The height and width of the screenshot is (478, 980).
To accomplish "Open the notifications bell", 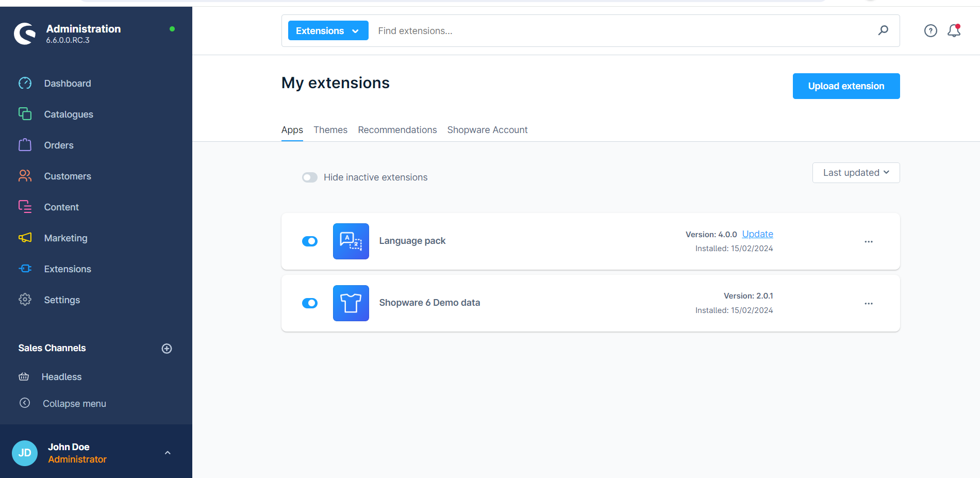I will [954, 30].
